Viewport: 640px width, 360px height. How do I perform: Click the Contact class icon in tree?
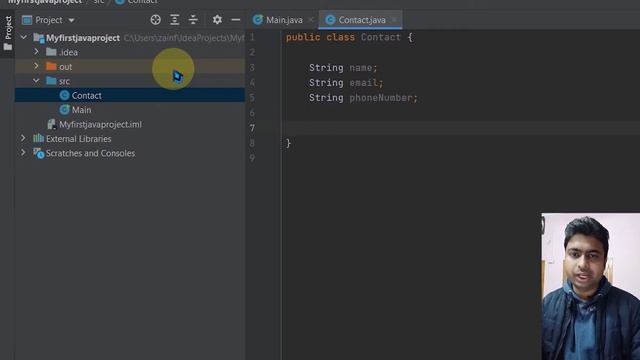64,95
